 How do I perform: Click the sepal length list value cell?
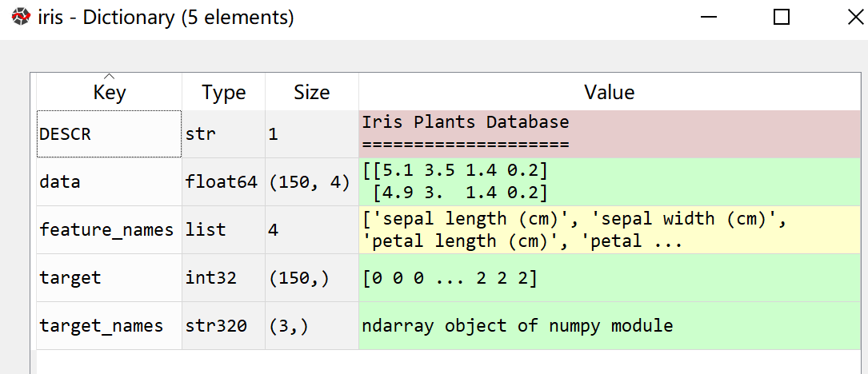609,230
